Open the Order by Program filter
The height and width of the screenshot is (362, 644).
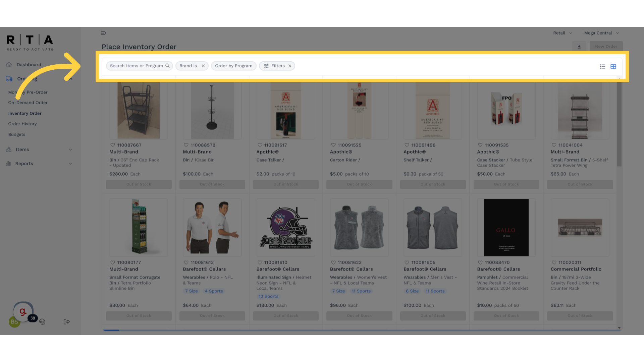(x=234, y=66)
